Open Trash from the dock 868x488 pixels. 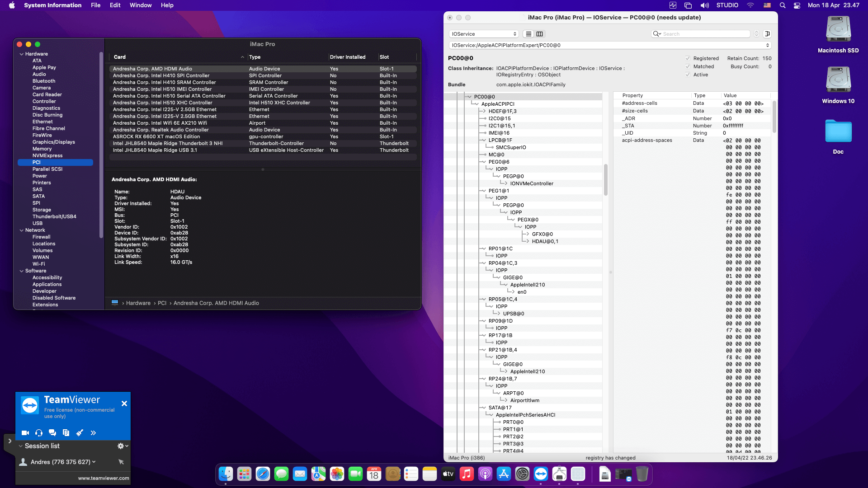click(x=642, y=474)
